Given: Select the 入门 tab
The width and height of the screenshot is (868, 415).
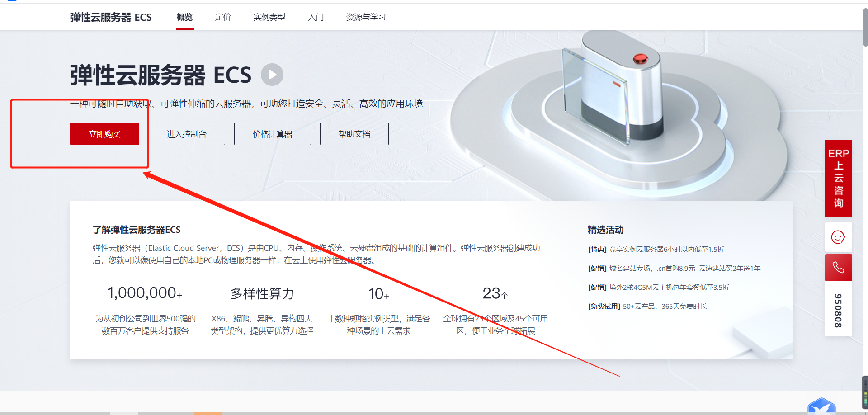Looking at the screenshot, I should [316, 17].
